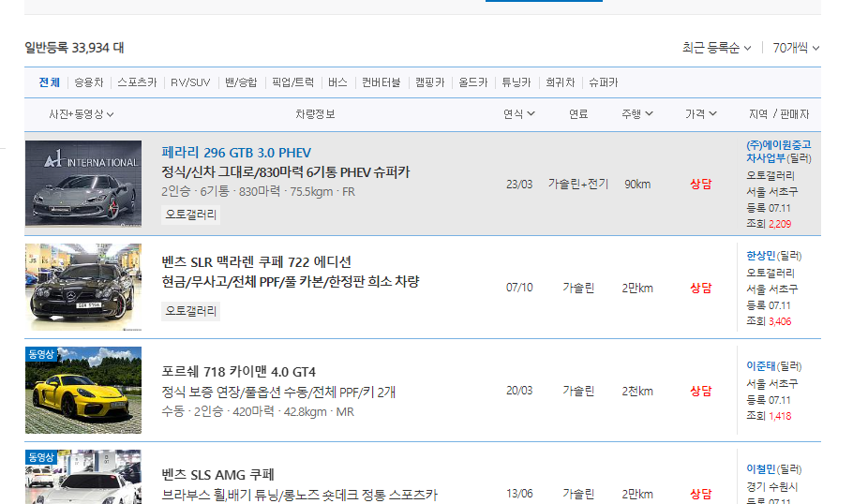Click the 연료 column header

point(578,114)
